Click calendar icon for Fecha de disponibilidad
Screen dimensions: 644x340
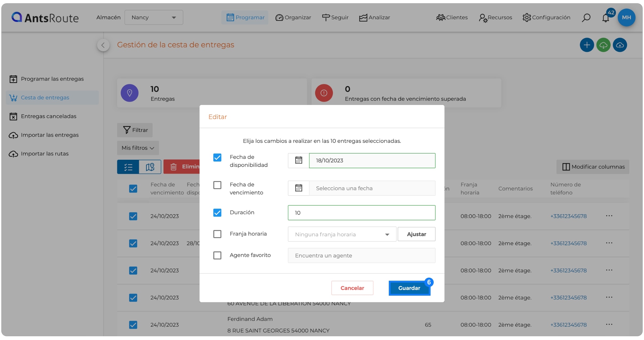[298, 160]
